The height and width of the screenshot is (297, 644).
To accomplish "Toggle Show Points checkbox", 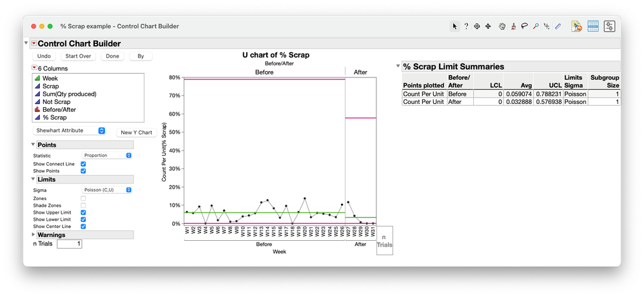I will coord(83,170).
